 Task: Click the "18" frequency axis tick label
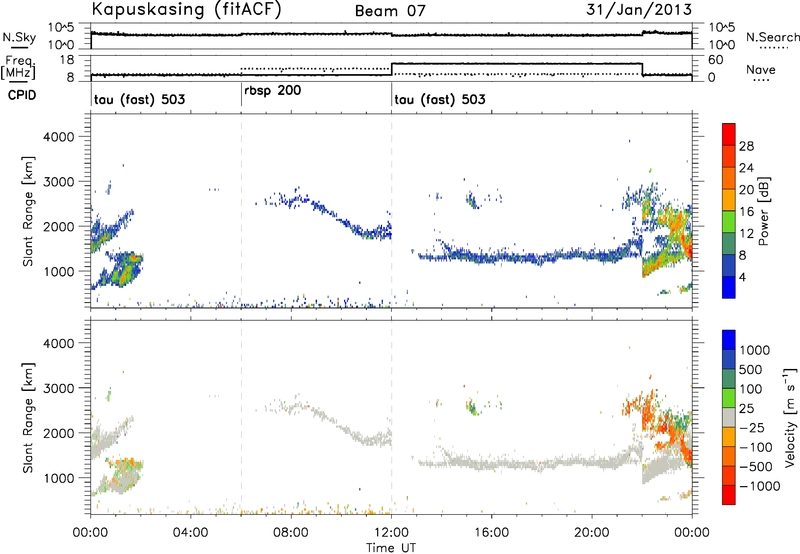[67, 60]
